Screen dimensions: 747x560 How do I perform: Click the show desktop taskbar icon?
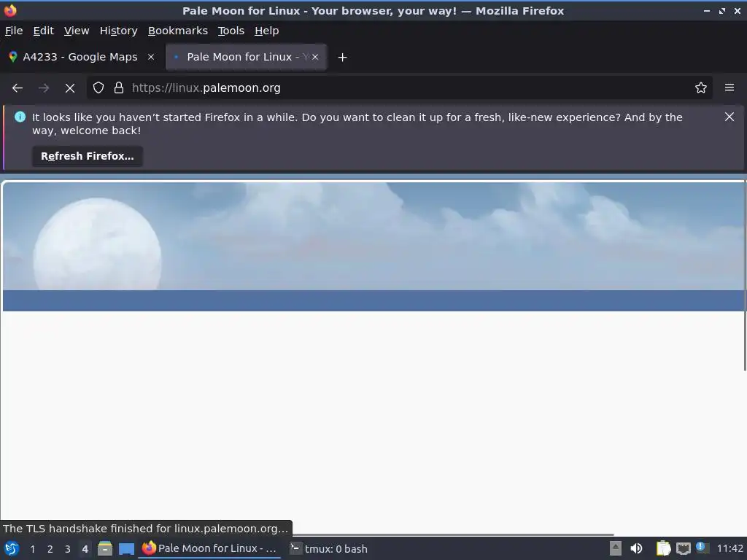126,549
